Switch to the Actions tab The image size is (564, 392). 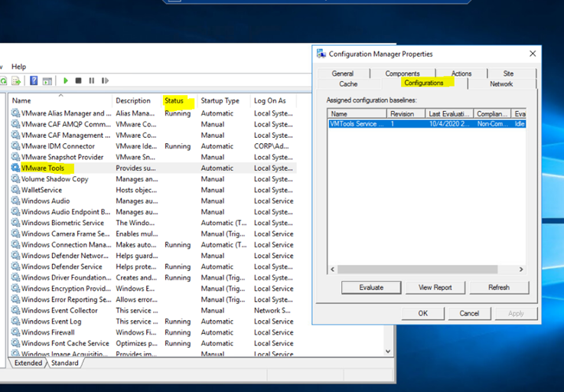click(x=461, y=73)
